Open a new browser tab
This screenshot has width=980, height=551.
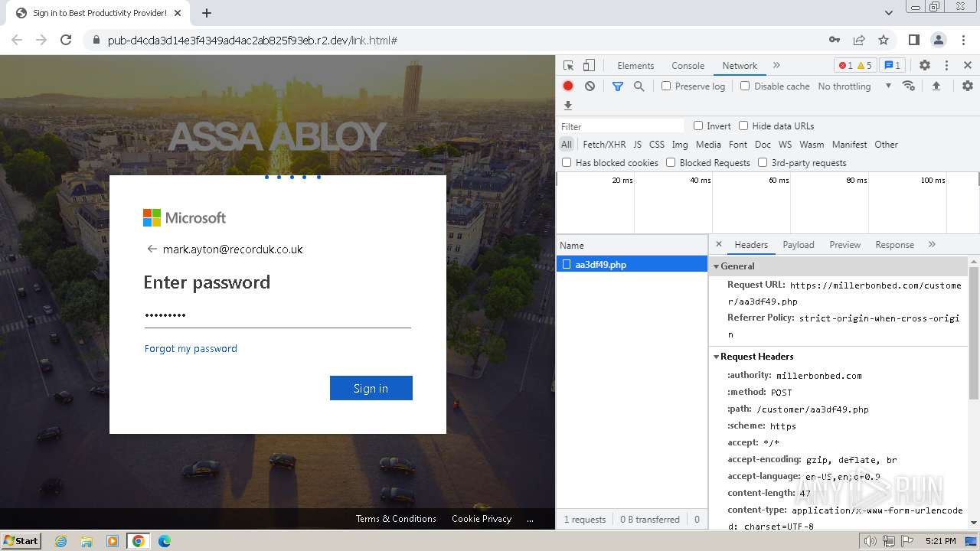tap(206, 13)
